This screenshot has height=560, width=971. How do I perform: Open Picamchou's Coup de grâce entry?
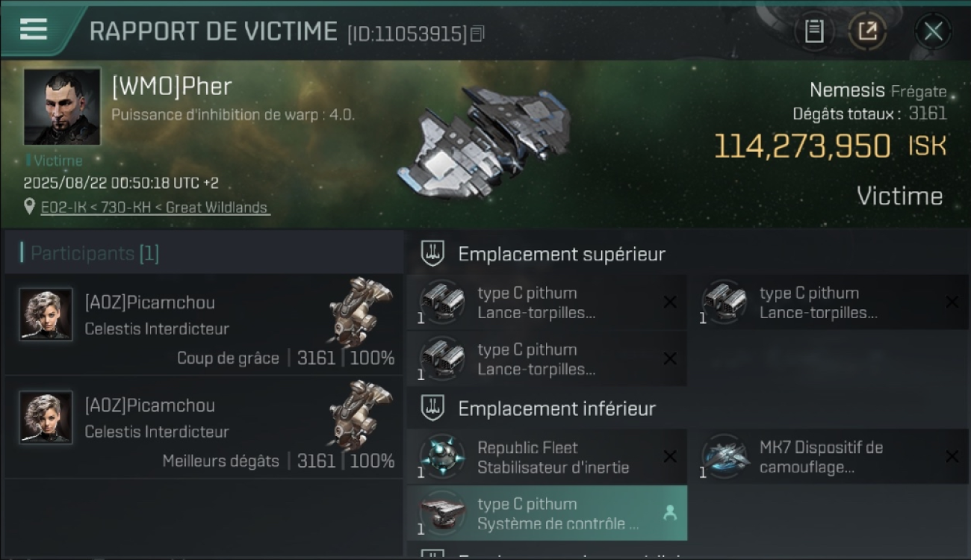203,324
